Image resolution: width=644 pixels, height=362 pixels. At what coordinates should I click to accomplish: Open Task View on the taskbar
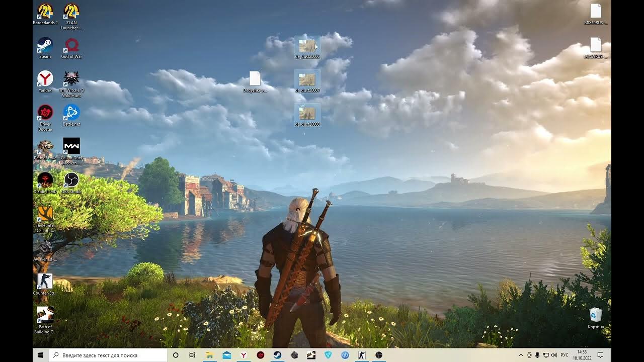[192, 355]
